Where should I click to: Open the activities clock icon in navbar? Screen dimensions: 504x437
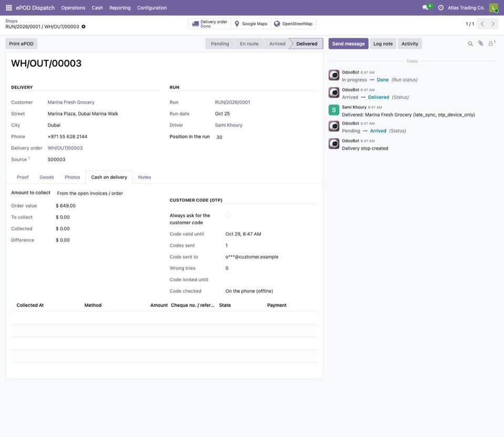tap(441, 8)
